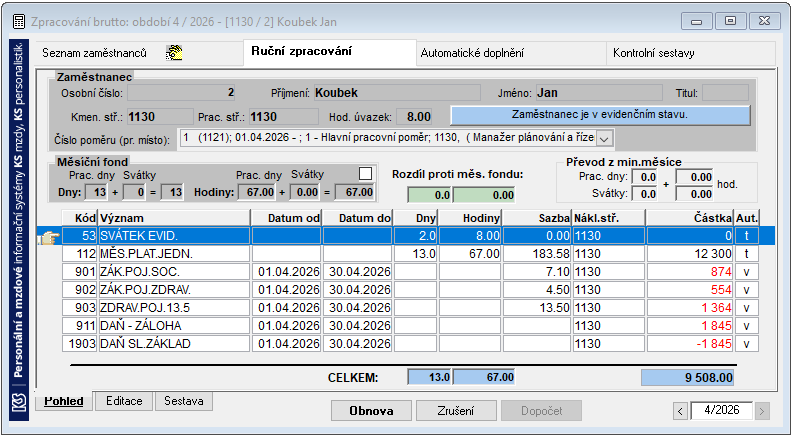Click the Hod. úvazek field 8.00
This screenshot has width=793, height=438.
[414, 117]
